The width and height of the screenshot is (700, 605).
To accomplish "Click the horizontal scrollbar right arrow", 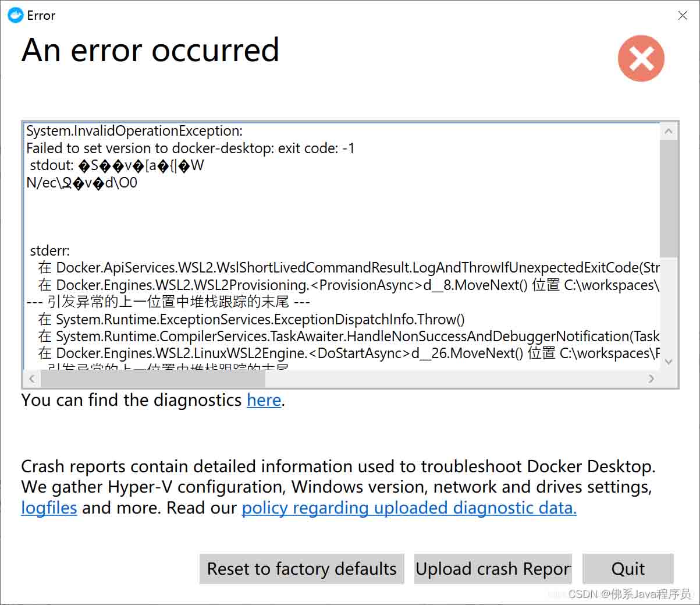I will (651, 378).
